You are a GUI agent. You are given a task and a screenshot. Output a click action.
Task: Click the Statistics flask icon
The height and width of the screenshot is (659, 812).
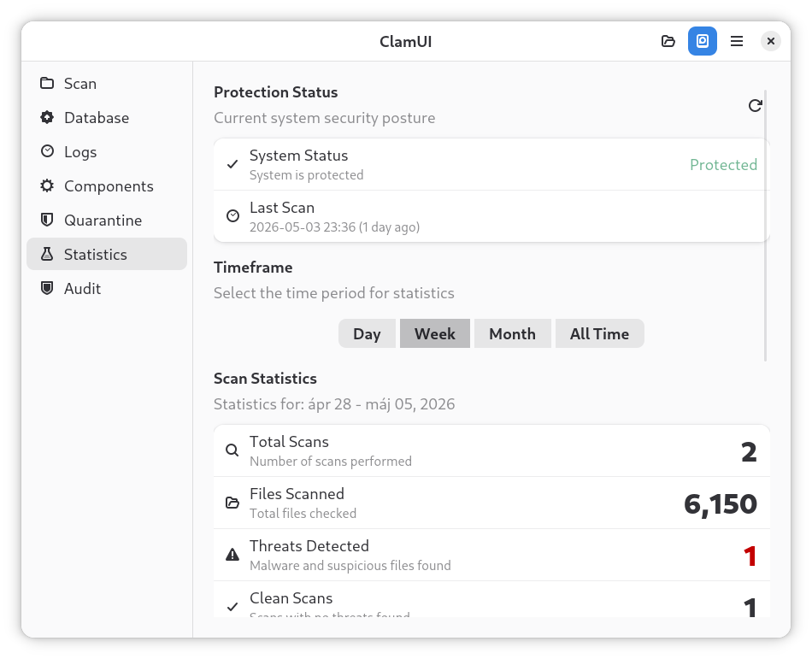(47, 254)
